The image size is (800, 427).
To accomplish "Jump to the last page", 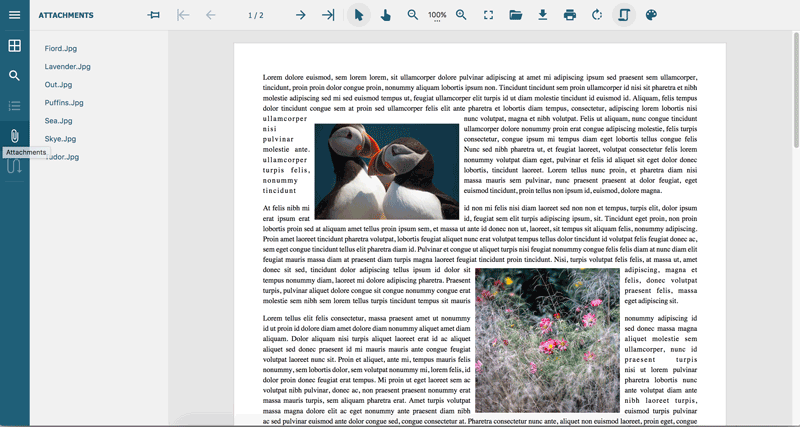I will 328,15.
